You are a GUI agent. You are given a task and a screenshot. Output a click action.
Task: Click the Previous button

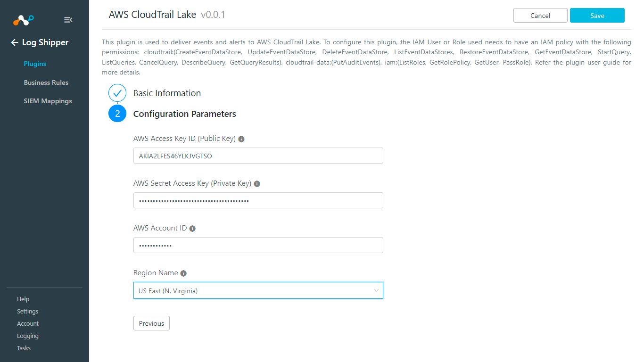(151, 323)
